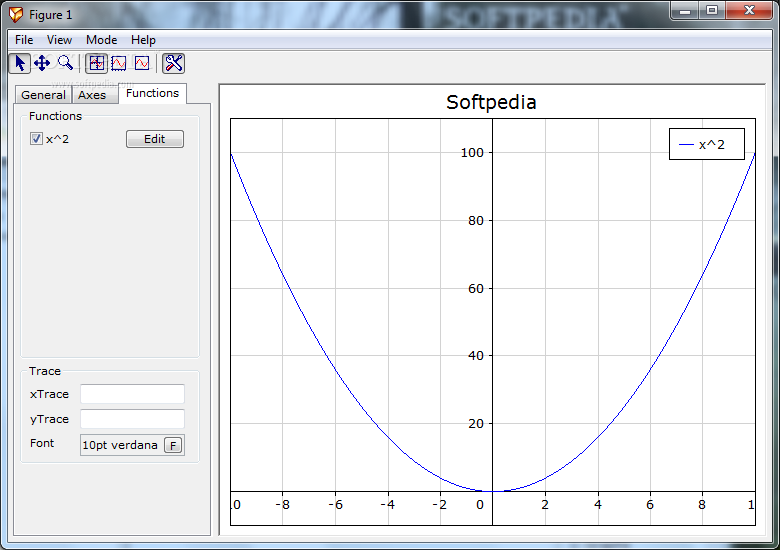Image resolution: width=780 pixels, height=550 pixels.
Task: Open the View menu
Action: click(59, 40)
